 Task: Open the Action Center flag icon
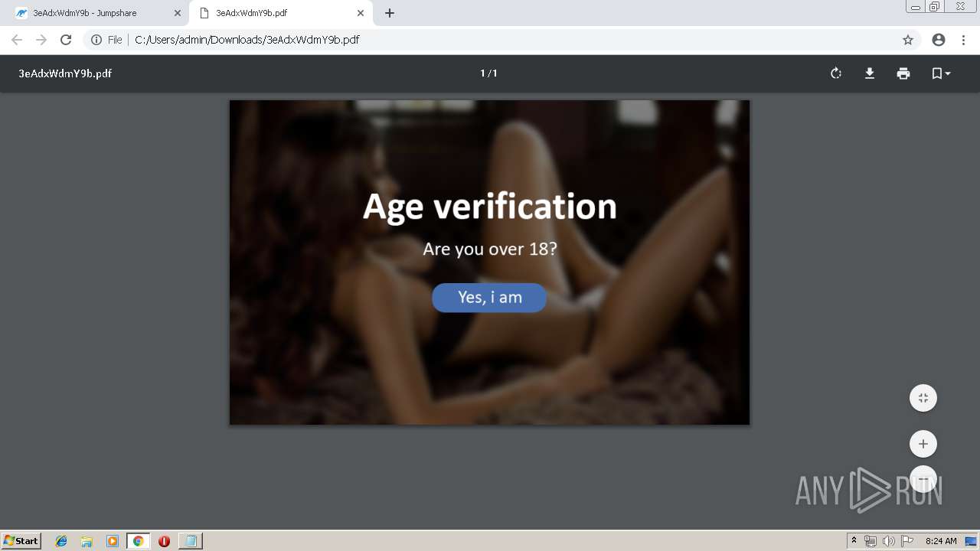[x=907, y=541]
